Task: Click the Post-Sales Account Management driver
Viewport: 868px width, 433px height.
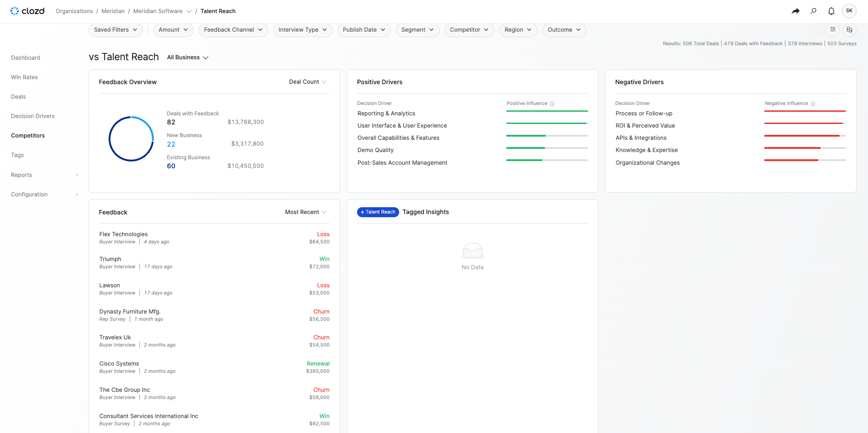Action: point(402,163)
